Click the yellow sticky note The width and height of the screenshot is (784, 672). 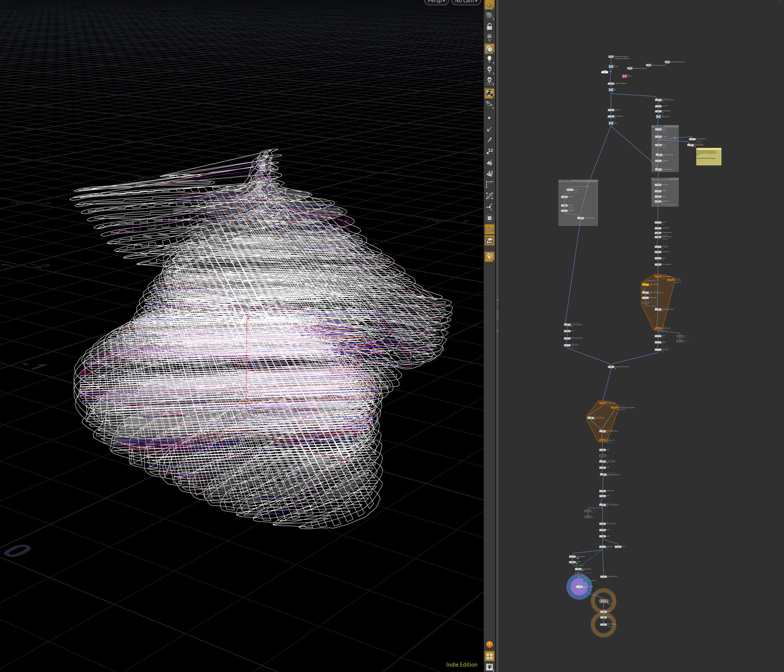click(x=709, y=157)
